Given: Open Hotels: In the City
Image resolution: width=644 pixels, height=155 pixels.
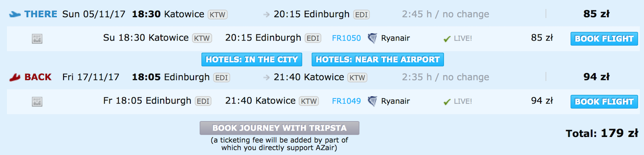Looking at the screenshot, I should (252, 59).
